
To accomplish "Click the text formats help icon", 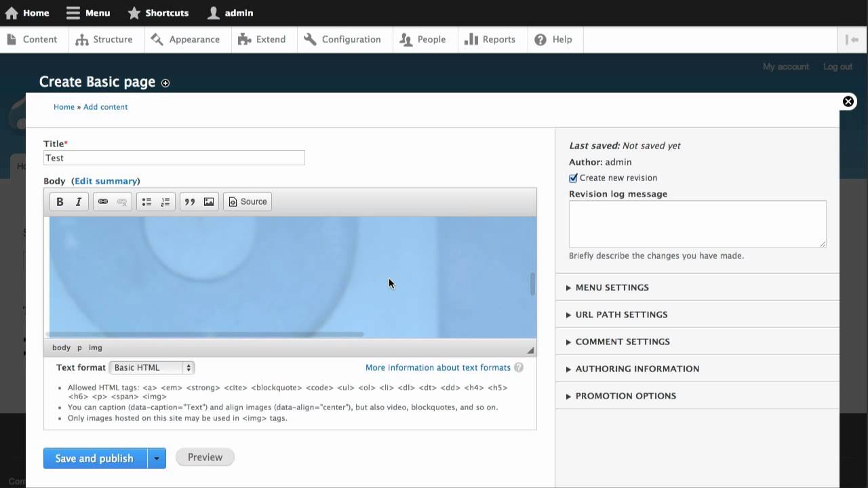I will tap(519, 367).
